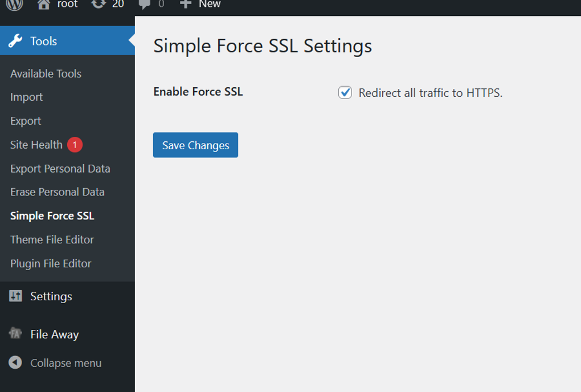Uncheck Redirect all traffic to HTTPS
Image resolution: width=581 pixels, height=392 pixels.
pyautogui.click(x=345, y=92)
